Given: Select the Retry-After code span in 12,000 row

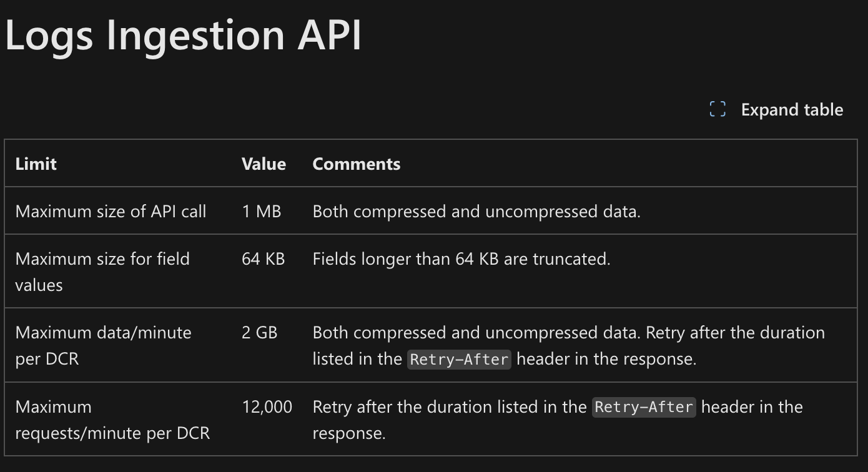Looking at the screenshot, I should [x=644, y=407].
